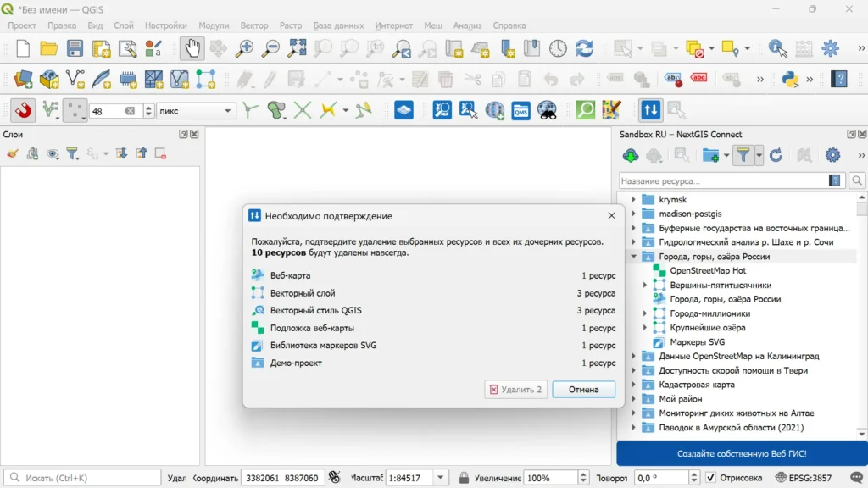868x488 pixels.
Task: Open the messages log icon in status bar
Action: coord(856,478)
